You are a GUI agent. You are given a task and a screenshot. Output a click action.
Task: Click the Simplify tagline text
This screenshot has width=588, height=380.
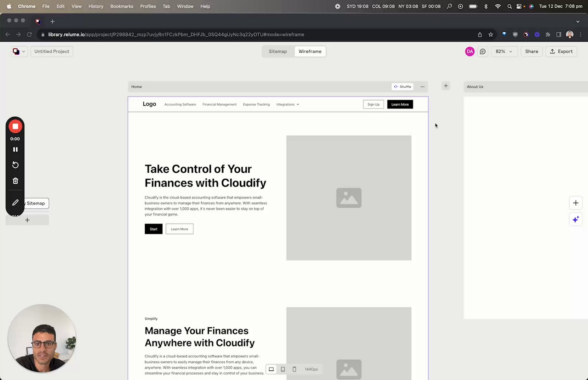pos(151,318)
